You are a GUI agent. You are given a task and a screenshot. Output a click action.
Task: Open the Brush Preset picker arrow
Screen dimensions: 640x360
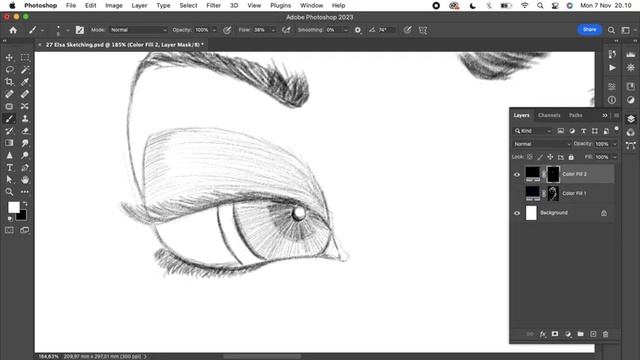68,30
